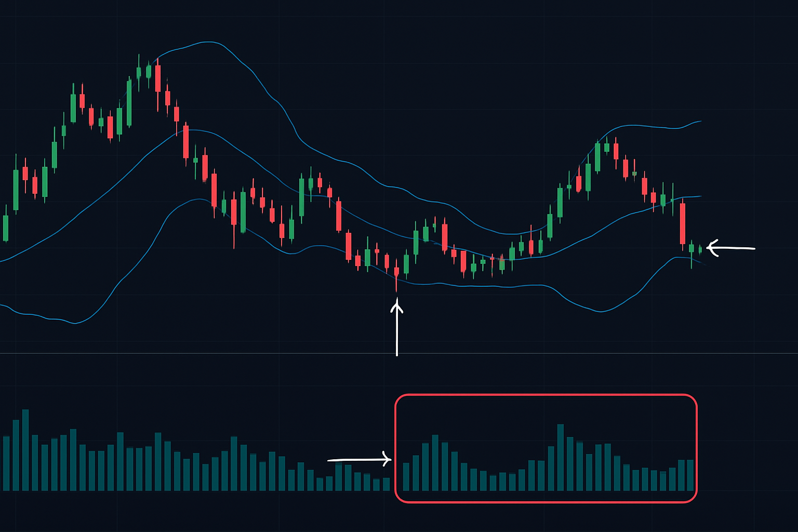Click the horizontal divider between price and volume panes
The image size is (798, 532).
coord(208,353)
